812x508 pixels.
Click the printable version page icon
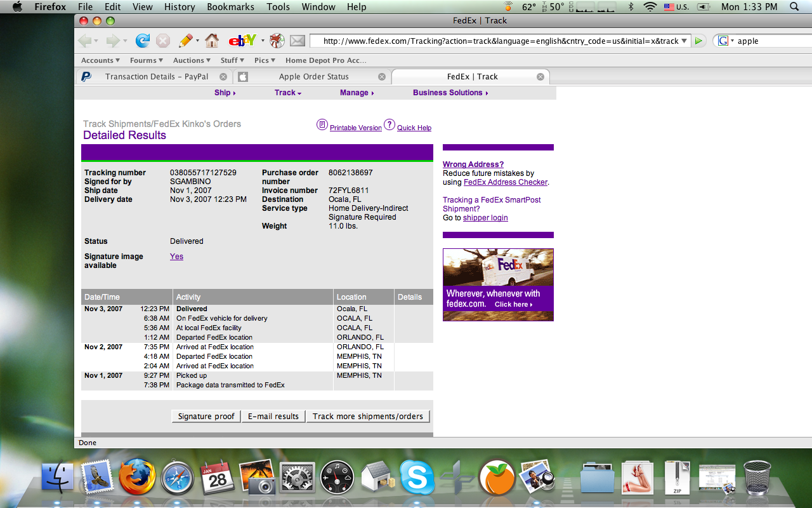coord(322,124)
